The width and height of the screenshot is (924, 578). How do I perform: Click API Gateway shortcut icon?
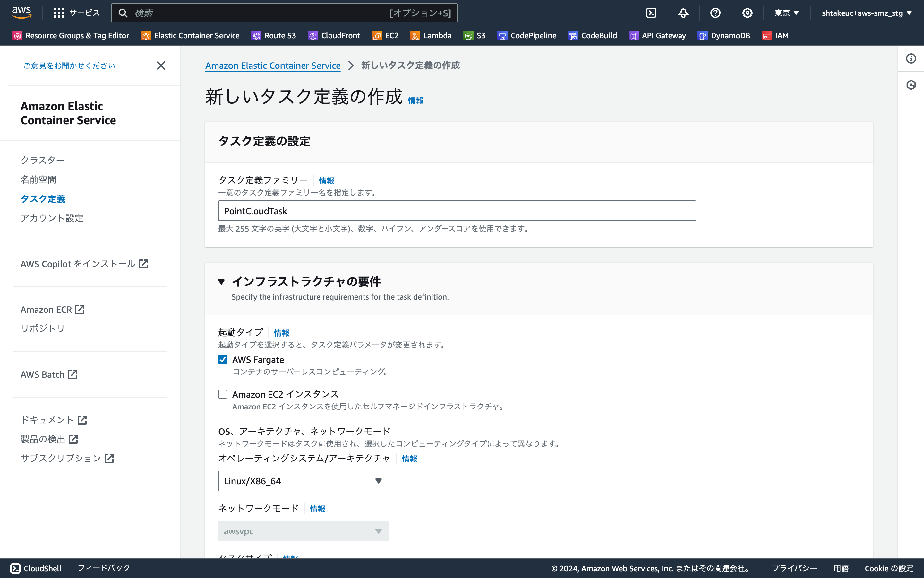[633, 36]
